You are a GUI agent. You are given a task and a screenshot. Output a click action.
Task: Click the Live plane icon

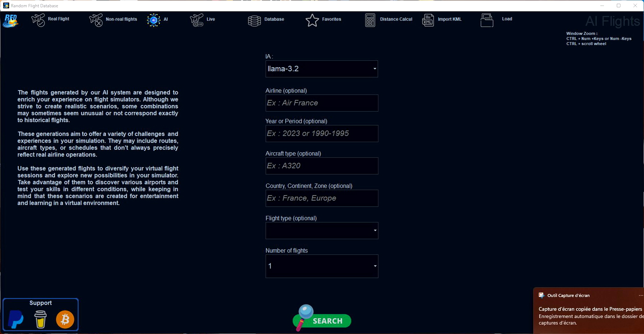[x=197, y=20]
